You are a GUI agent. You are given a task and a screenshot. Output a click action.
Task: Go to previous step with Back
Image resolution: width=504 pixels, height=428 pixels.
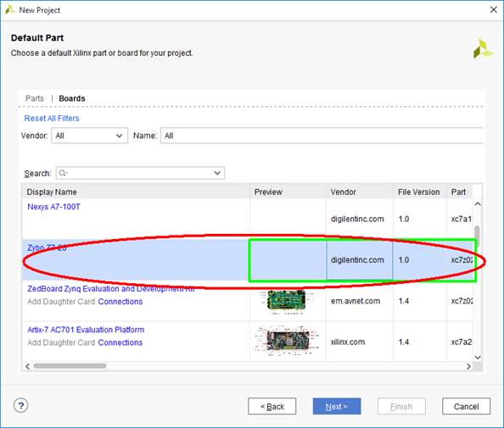pyautogui.click(x=272, y=406)
